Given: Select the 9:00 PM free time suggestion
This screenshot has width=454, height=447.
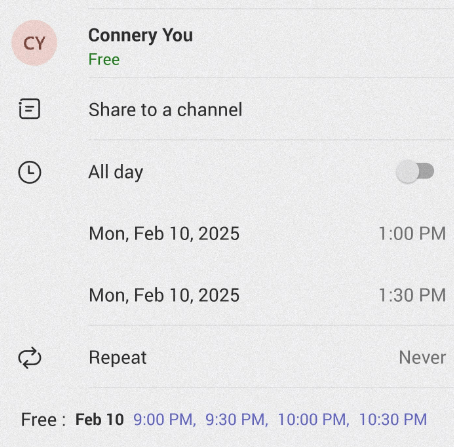Looking at the screenshot, I should [164, 419].
